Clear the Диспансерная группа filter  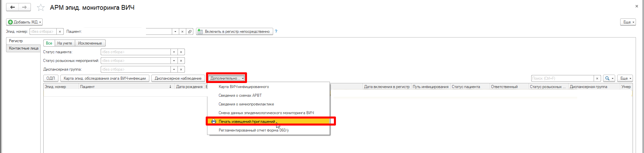[181, 69]
